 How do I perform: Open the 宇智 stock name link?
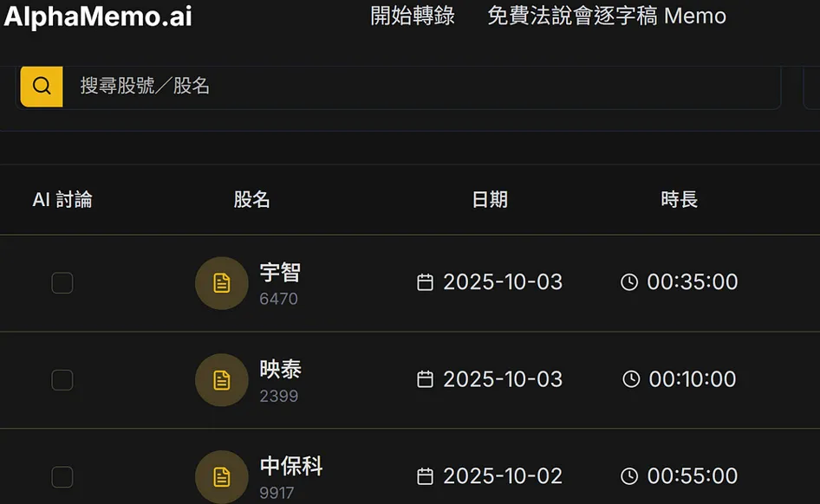pyautogui.click(x=280, y=273)
